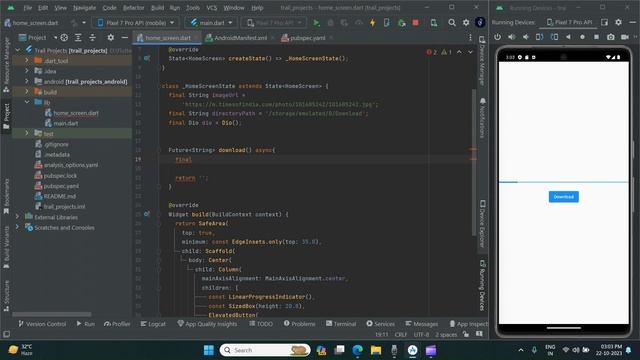
Task: Raise emulator volume with volume up icon
Action: (x=511, y=37)
